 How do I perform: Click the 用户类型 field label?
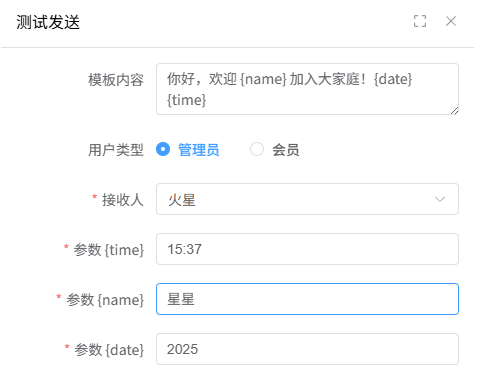click(116, 150)
